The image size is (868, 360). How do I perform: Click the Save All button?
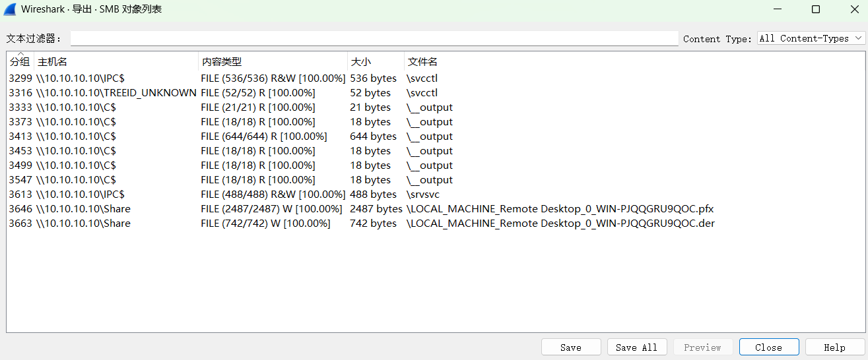pyautogui.click(x=636, y=347)
